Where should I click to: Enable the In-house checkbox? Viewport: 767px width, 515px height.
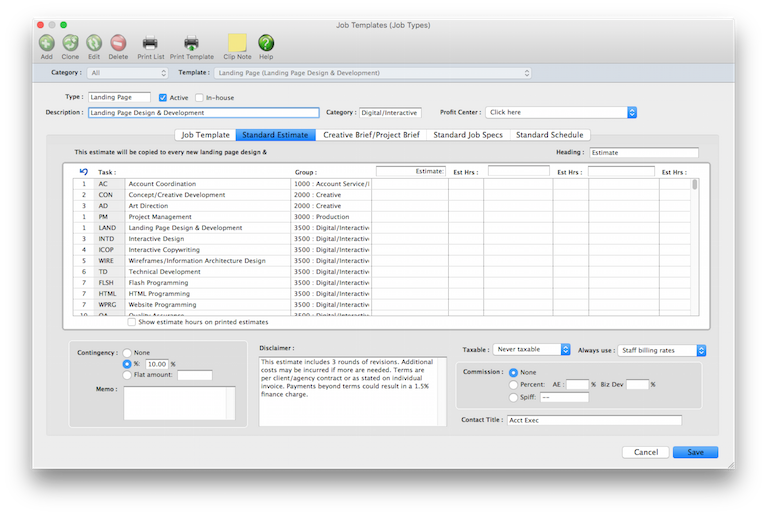point(199,97)
